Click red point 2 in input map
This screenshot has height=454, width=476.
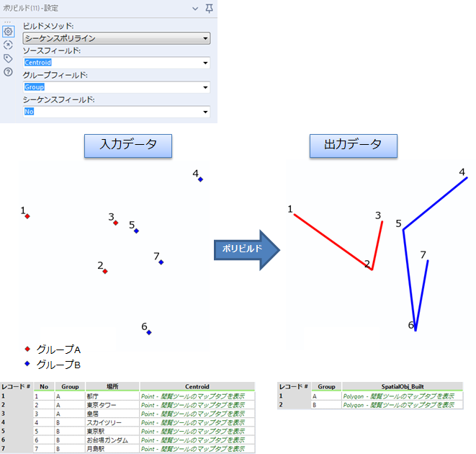tap(105, 272)
